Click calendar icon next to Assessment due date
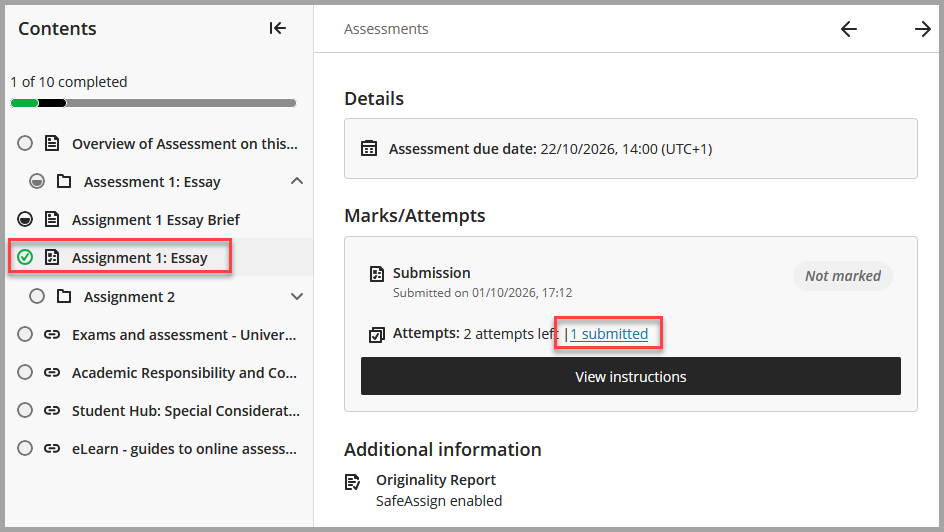 click(x=369, y=148)
